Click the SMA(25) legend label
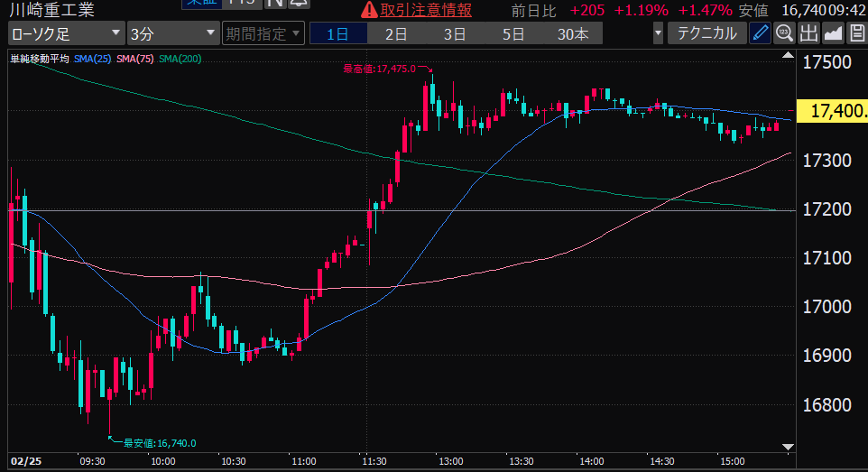The height and width of the screenshot is (472, 868). coord(94,60)
